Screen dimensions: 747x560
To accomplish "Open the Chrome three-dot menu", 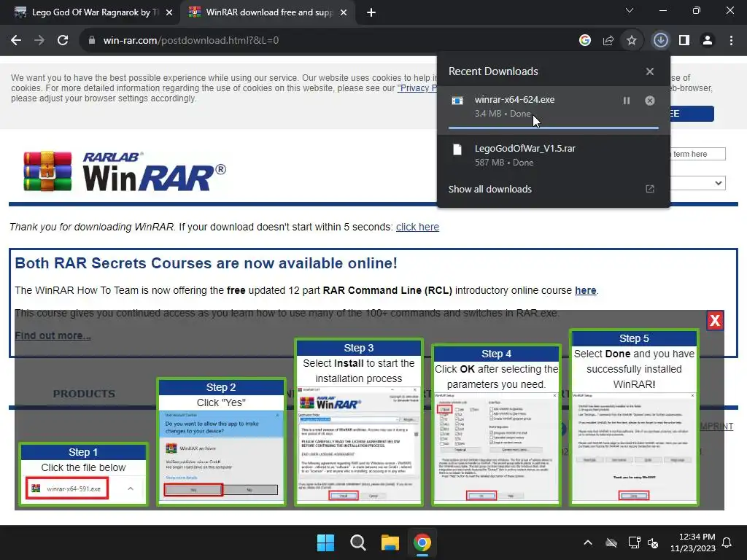I will click(x=731, y=41).
